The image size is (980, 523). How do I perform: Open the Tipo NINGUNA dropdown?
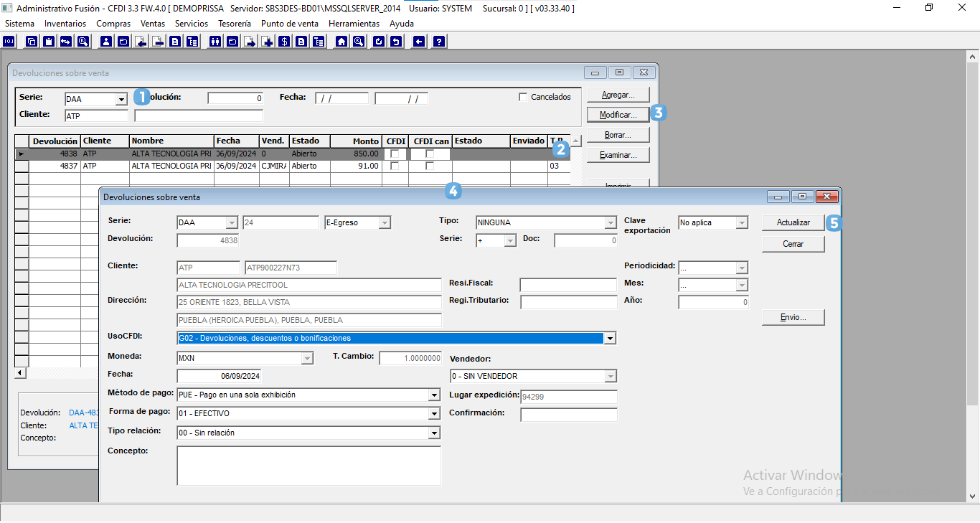coord(610,222)
